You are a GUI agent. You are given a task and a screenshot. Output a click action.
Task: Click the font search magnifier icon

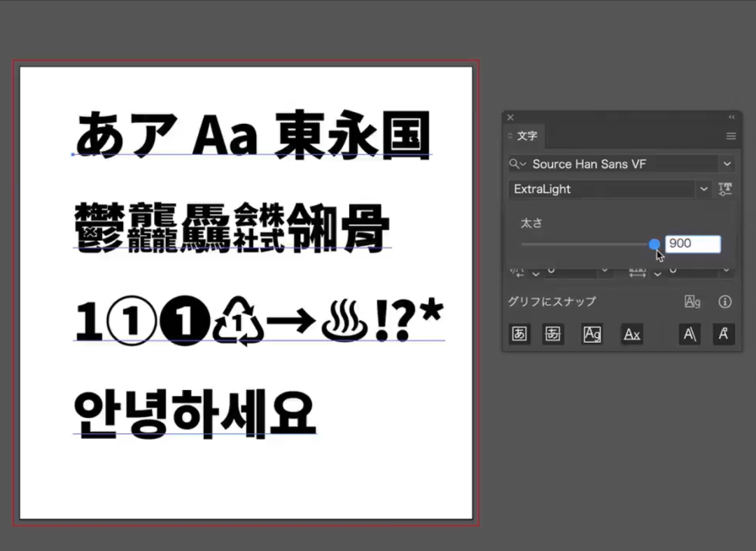[516, 163]
